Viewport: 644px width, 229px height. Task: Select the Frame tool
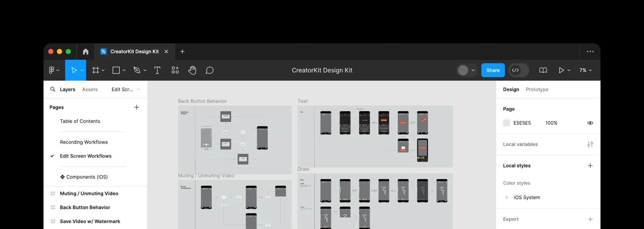96,70
